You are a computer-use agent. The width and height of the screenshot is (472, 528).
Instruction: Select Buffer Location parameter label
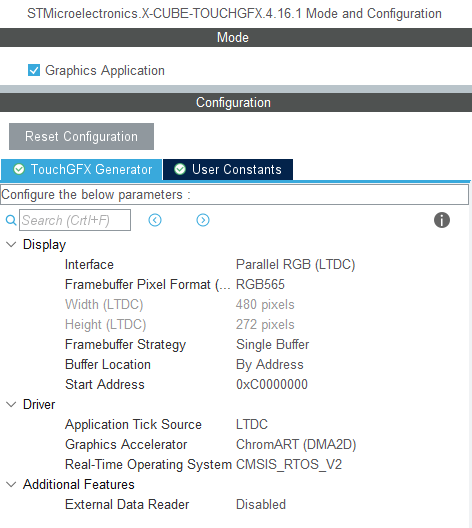pos(108,365)
